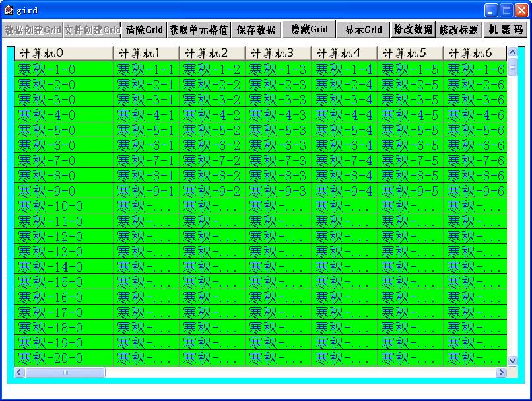Click the horizontal scrollbar thumb
Screen dimensions: 532x401
tap(65, 372)
